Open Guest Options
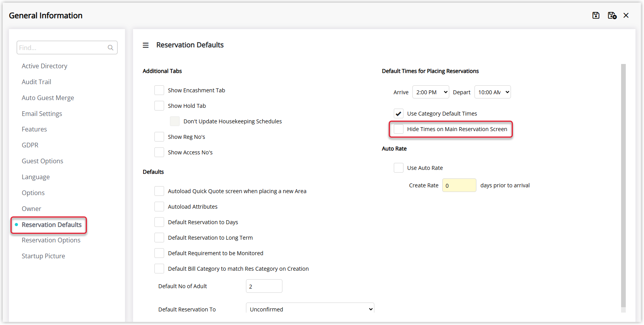Image resolution: width=644 pixels, height=325 pixels. pos(42,161)
